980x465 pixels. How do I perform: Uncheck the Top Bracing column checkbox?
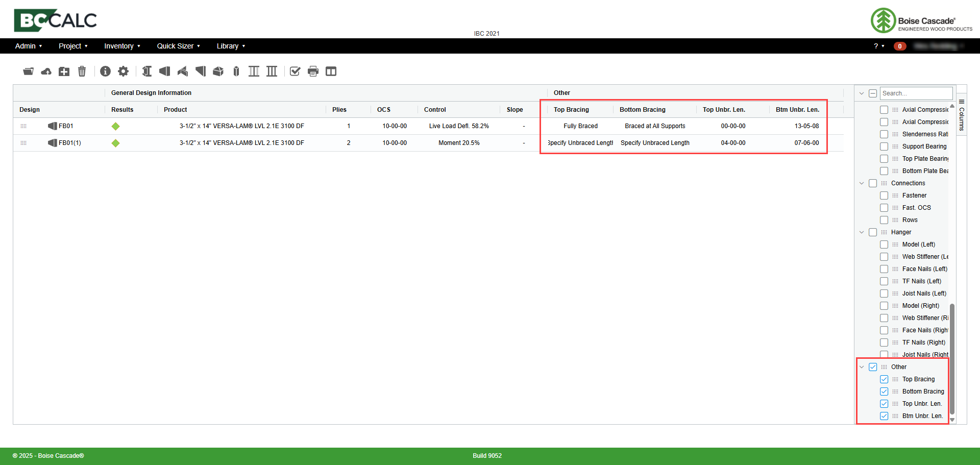pyautogui.click(x=884, y=379)
